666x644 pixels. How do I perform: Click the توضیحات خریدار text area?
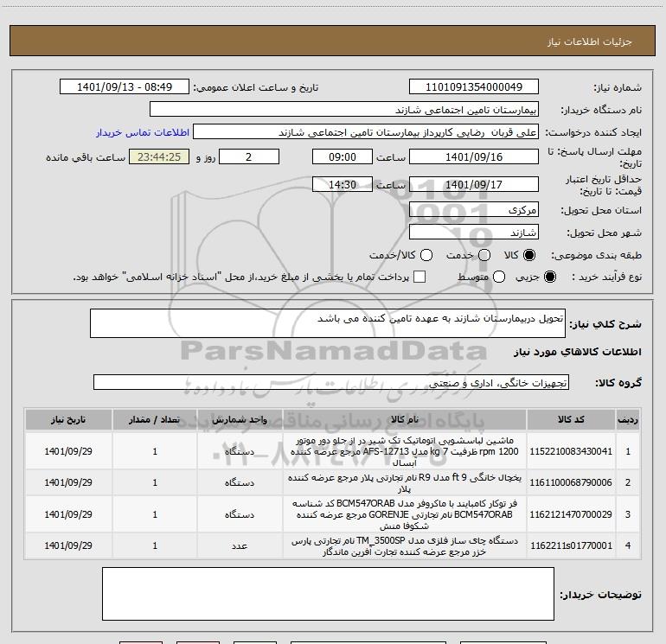[328, 594]
